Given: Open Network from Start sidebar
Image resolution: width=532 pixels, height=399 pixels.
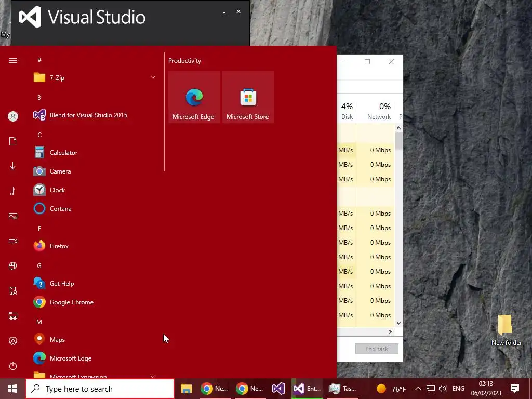Looking at the screenshot, I should click(13, 266).
